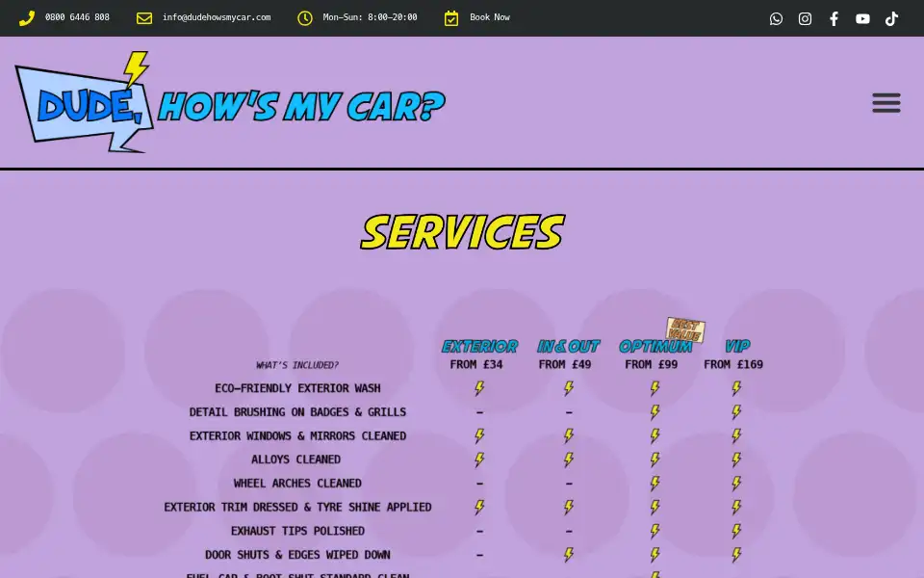Image resolution: width=924 pixels, height=578 pixels.
Task: Click the email envelope icon
Action: [144, 18]
